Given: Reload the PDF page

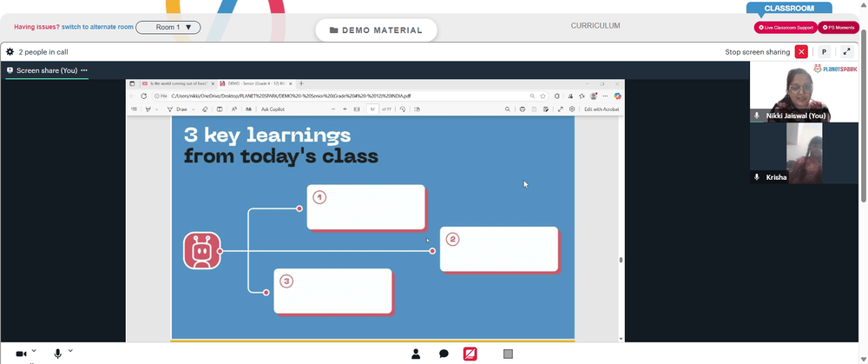Looking at the screenshot, I should click(x=143, y=96).
